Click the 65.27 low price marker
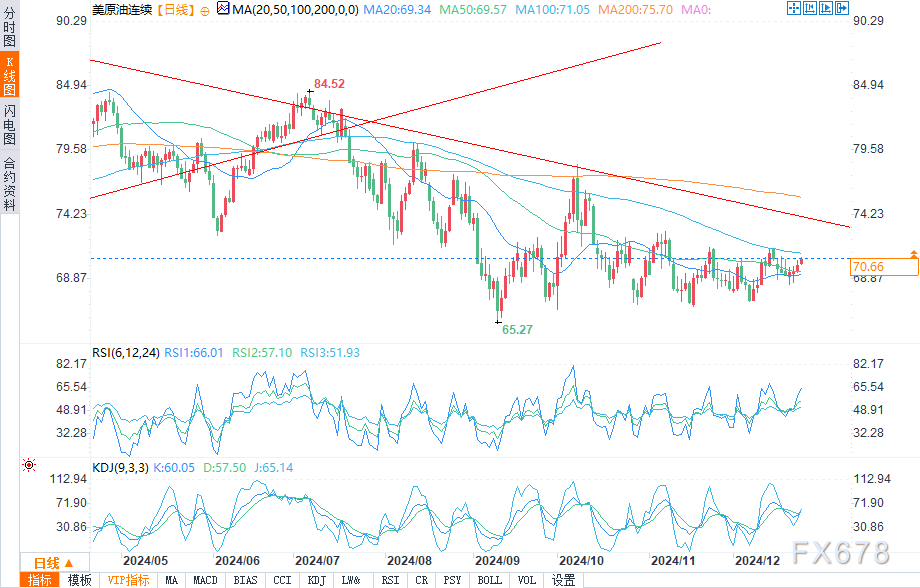 pyautogui.click(x=517, y=329)
